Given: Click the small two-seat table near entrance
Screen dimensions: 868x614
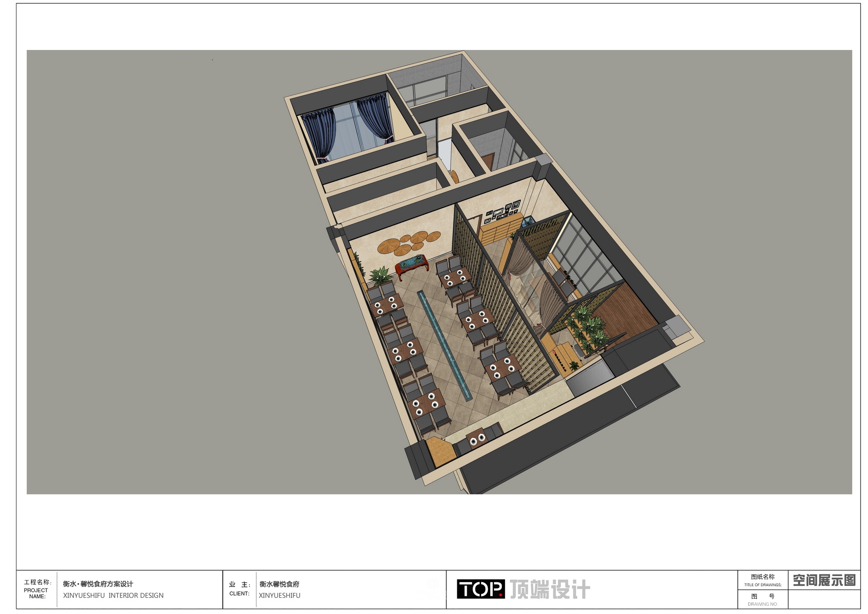Looking at the screenshot, I should [478, 439].
